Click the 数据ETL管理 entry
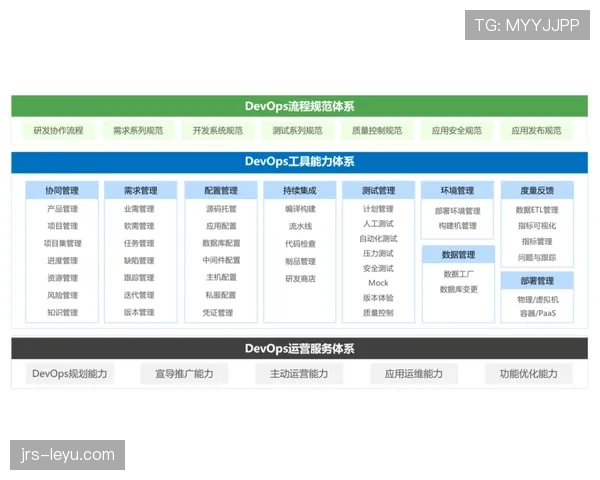This screenshot has height=480, width=600. pyautogui.click(x=537, y=210)
